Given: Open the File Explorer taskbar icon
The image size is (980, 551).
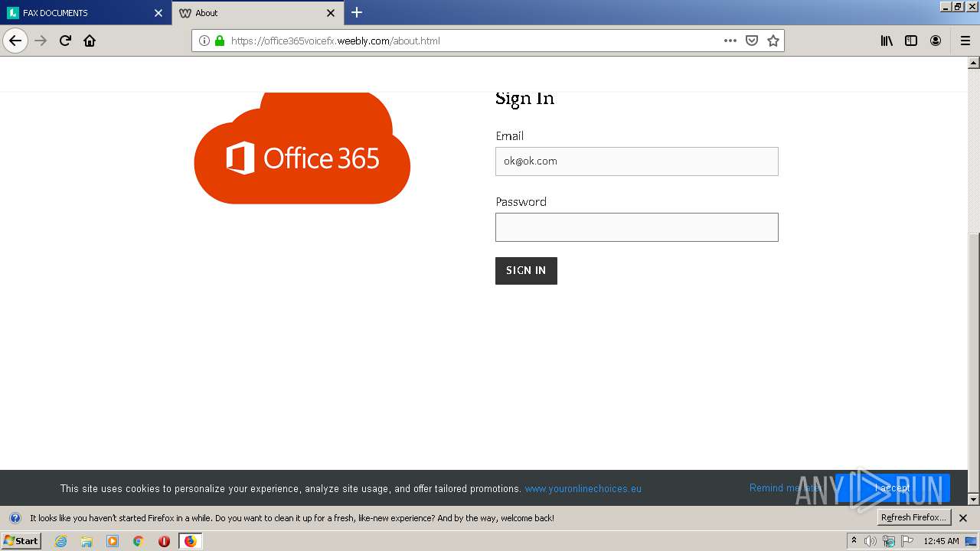Looking at the screenshot, I should (87, 541).
